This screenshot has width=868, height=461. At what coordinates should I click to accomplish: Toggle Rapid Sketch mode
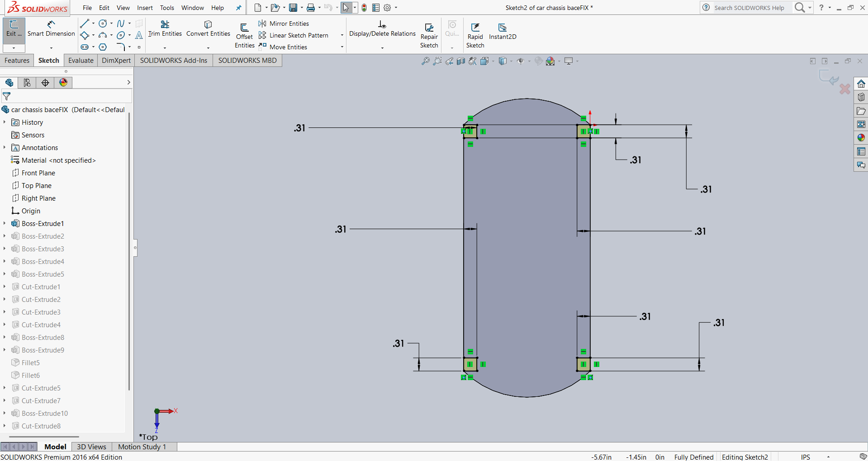point(475,35)
